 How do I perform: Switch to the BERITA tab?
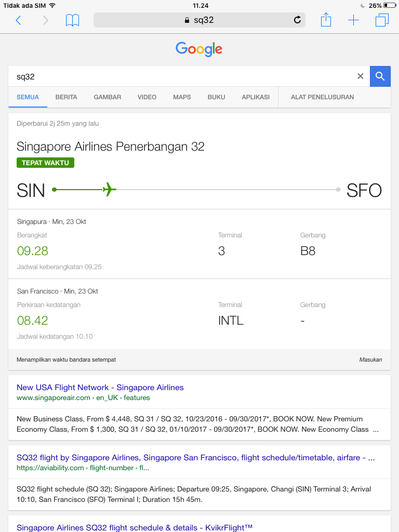click(66, 97)
